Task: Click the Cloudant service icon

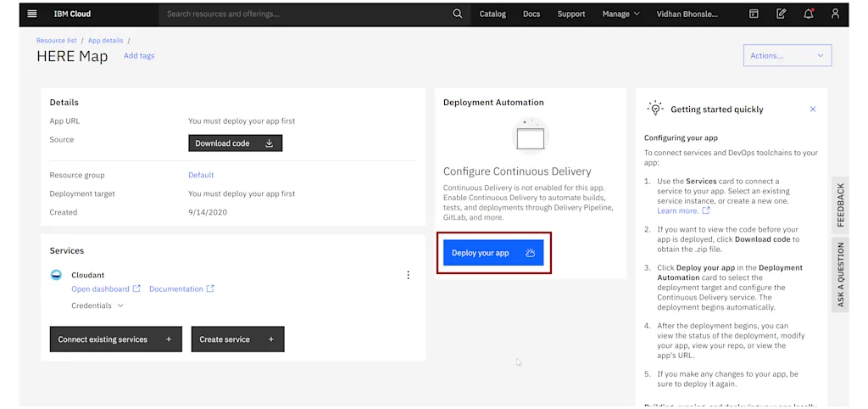Action: (x=56, y=275)
